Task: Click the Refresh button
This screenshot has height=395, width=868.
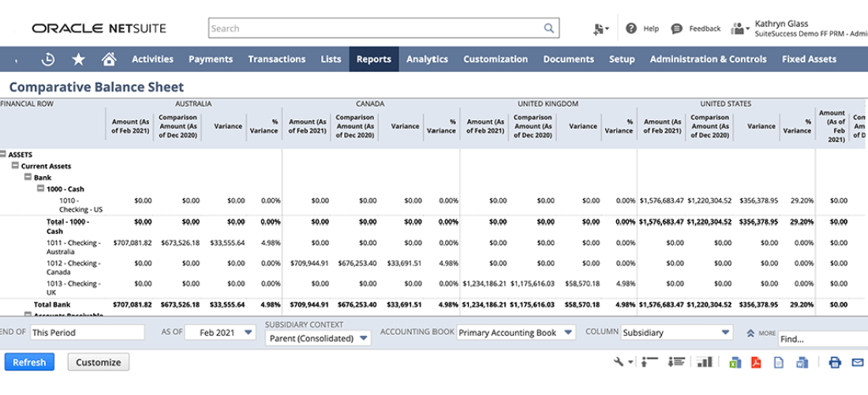Action: click(30, 362)
